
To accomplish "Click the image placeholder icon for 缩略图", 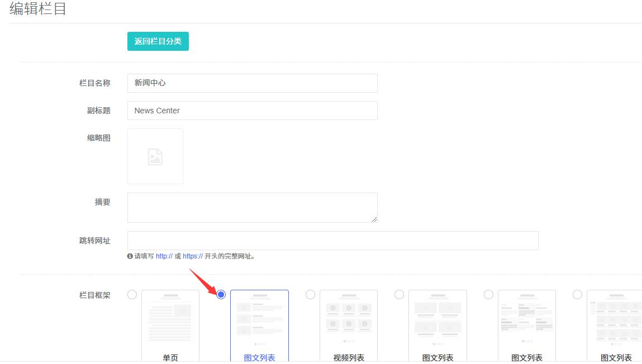I will coord(155,156).
